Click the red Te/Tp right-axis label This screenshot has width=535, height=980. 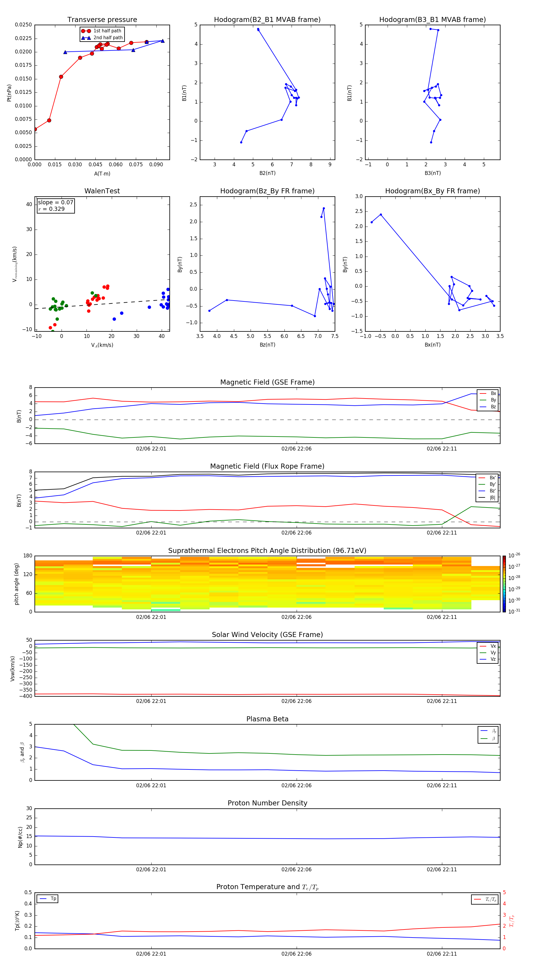pos(512,921)
